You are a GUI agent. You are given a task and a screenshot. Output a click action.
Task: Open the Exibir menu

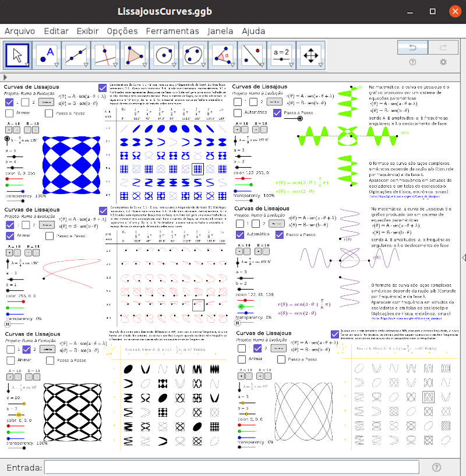pos(87,31)
